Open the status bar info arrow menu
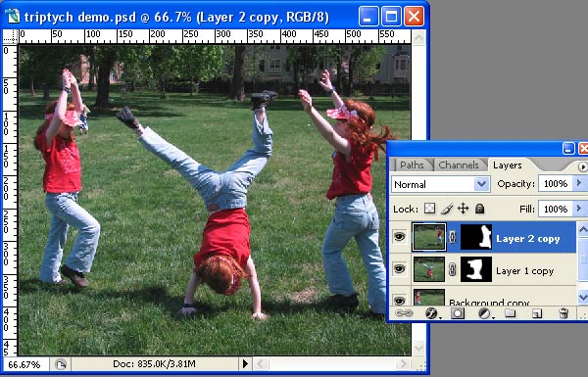The width and height of the screenshot is (588, 377). point(245,363)
